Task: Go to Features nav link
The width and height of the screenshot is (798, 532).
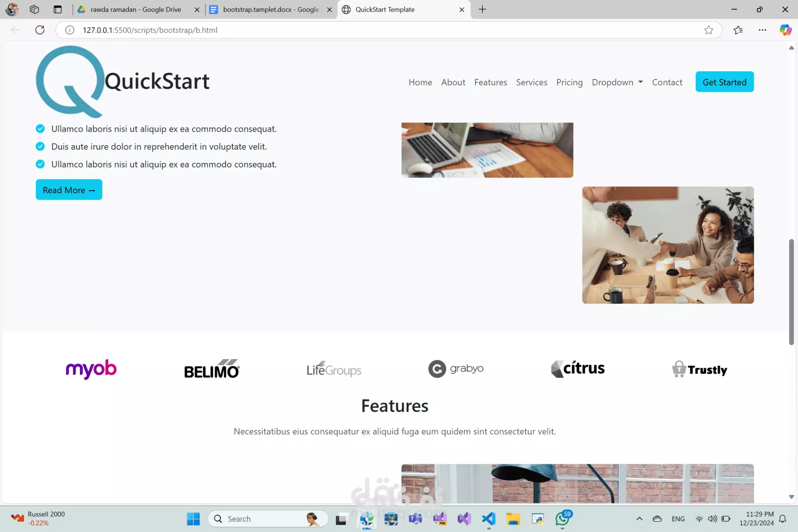Action: pos(490,82)
